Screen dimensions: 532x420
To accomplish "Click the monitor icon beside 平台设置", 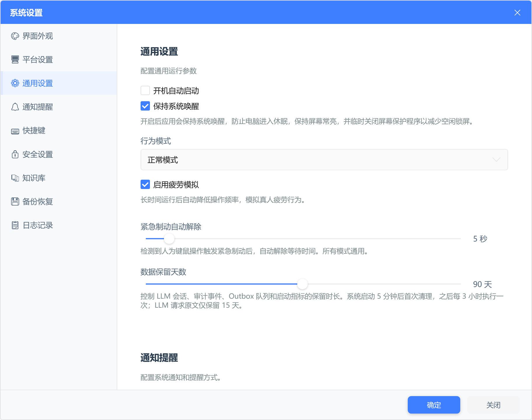I will pos(15,60).
